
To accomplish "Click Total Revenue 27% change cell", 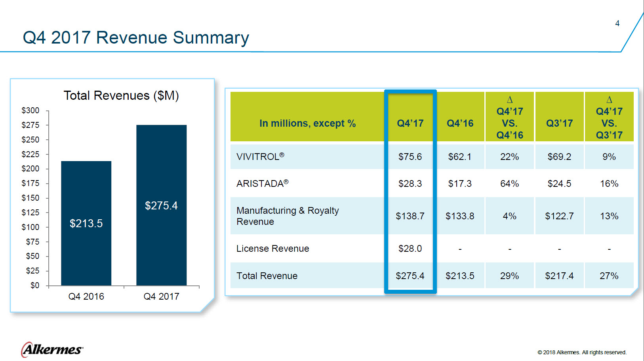I will [x=609, y=276].
